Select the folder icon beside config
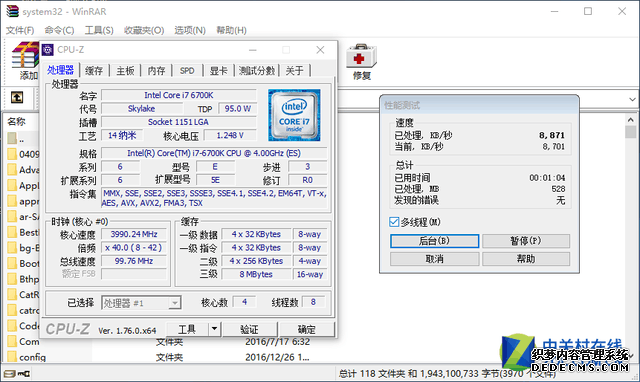The width and height of the screenshot is (640, 382). [x=12, y=357]
